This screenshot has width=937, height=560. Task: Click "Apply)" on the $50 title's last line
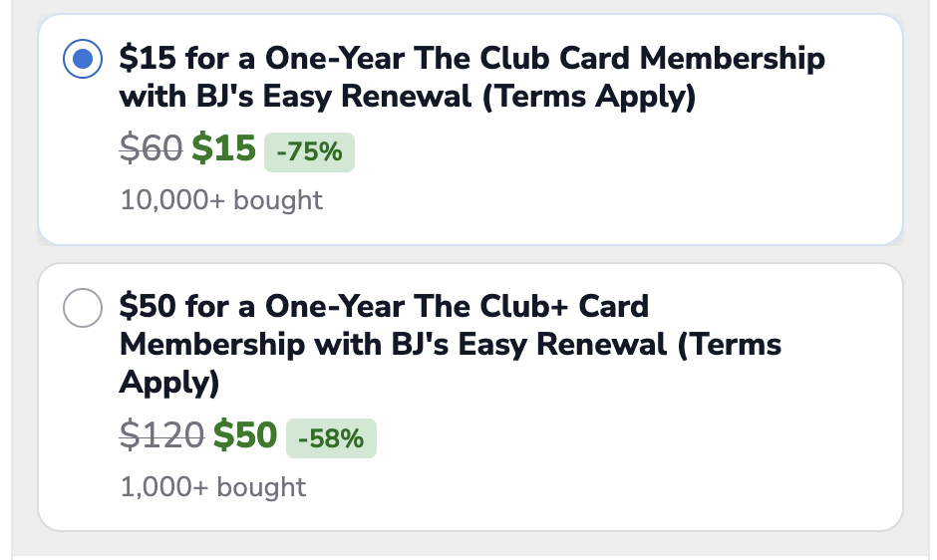169,383
